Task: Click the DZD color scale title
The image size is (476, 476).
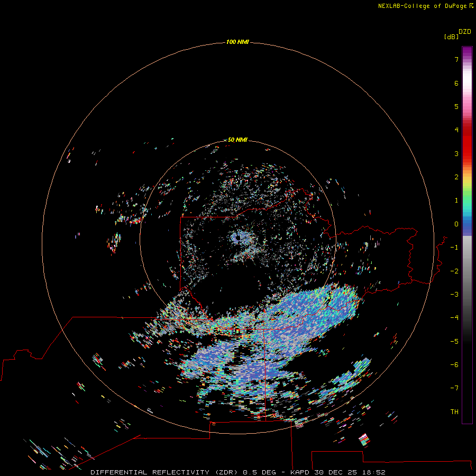Action: click(x=465, y=32)
